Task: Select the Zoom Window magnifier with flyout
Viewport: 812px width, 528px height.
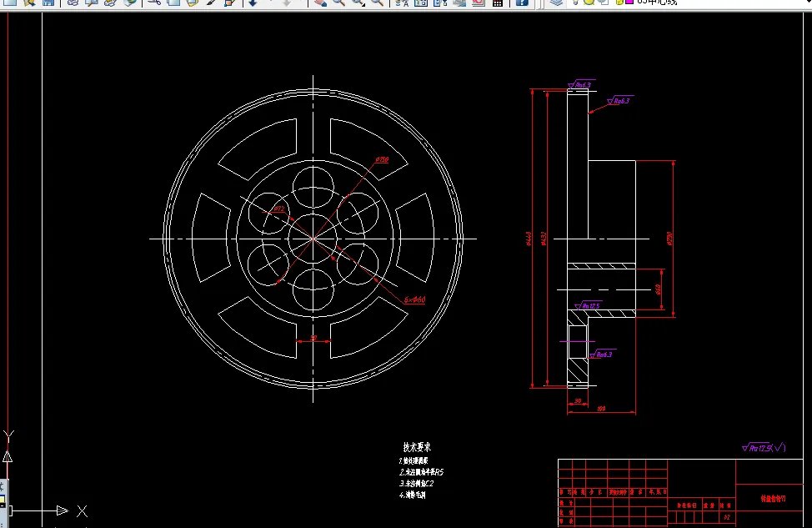Action: pos(358,2)
